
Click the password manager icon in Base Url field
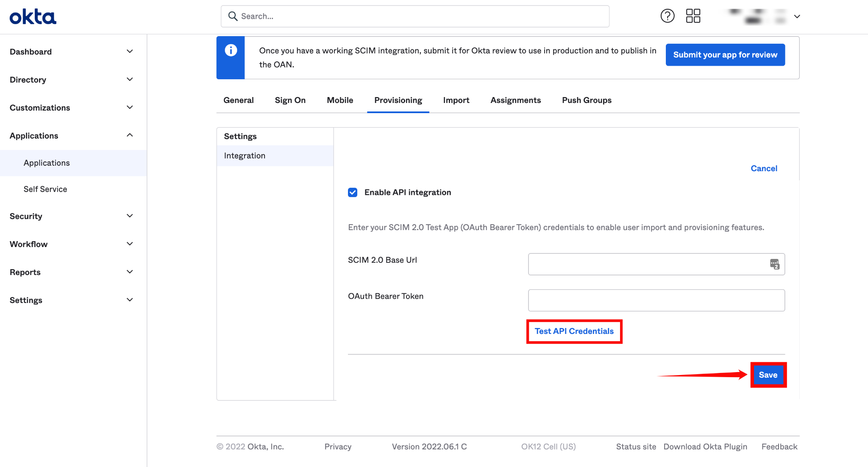click(x=774, y=264)
